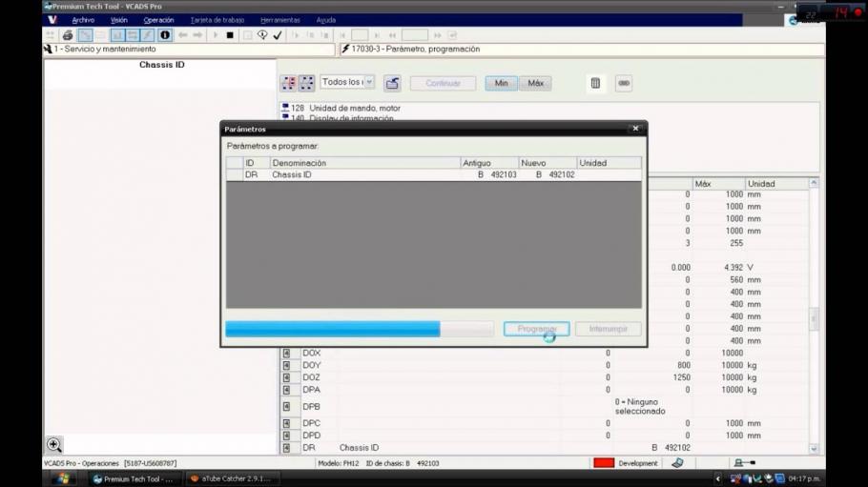The width and height of the screenshot is (868, 487).
Task: Click the '0 = Ninguno seleccionado' cell
Action: pyautogui.click(x=640, y=406)
